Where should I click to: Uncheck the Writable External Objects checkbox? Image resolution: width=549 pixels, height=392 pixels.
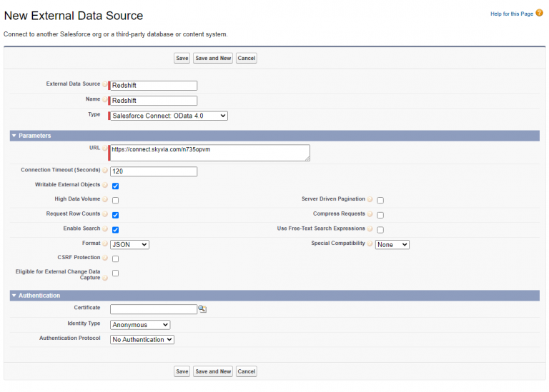point(115,186)
